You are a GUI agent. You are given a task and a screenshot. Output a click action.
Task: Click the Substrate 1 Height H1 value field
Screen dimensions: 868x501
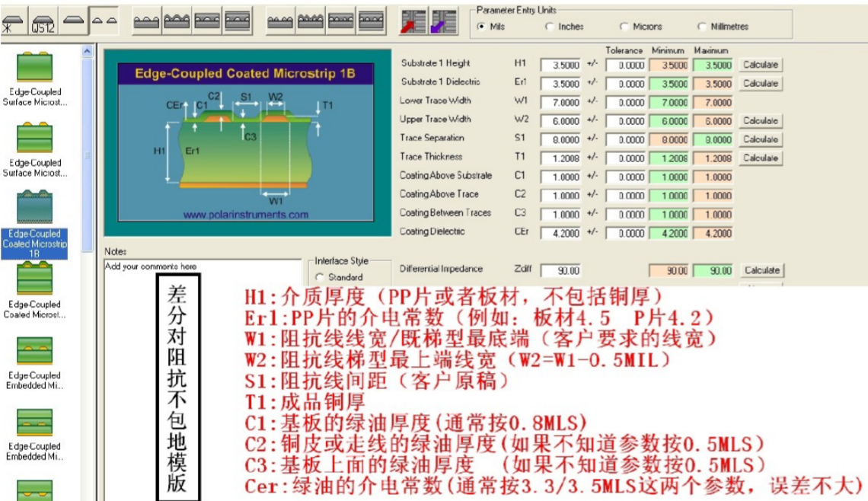coord(560,65)
